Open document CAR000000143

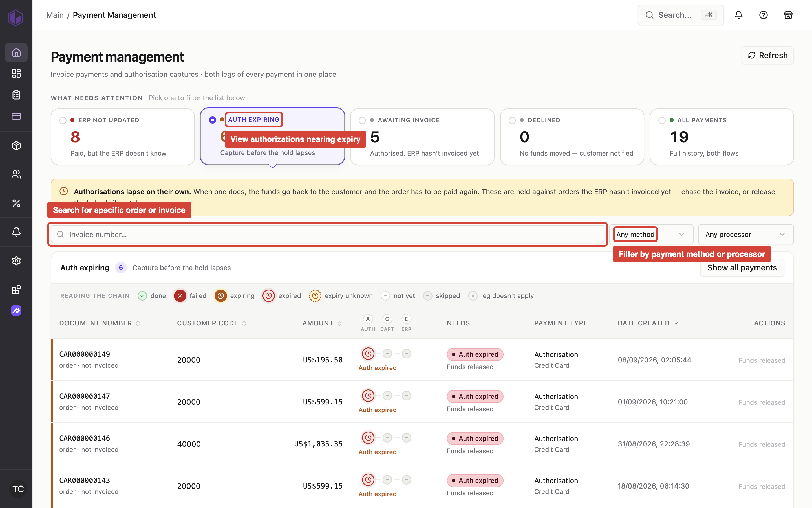85,480
